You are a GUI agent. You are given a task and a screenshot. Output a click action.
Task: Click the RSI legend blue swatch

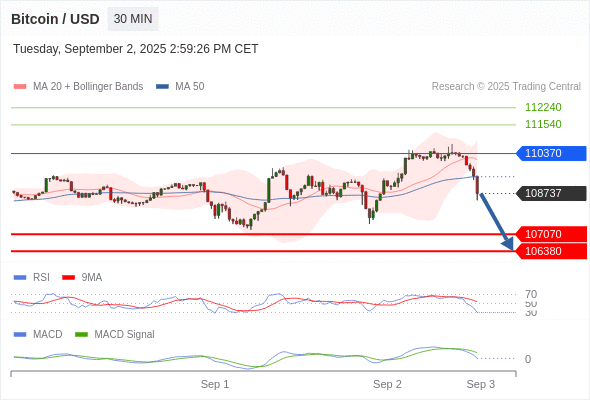pyautogui.click(x=20, y=278)
